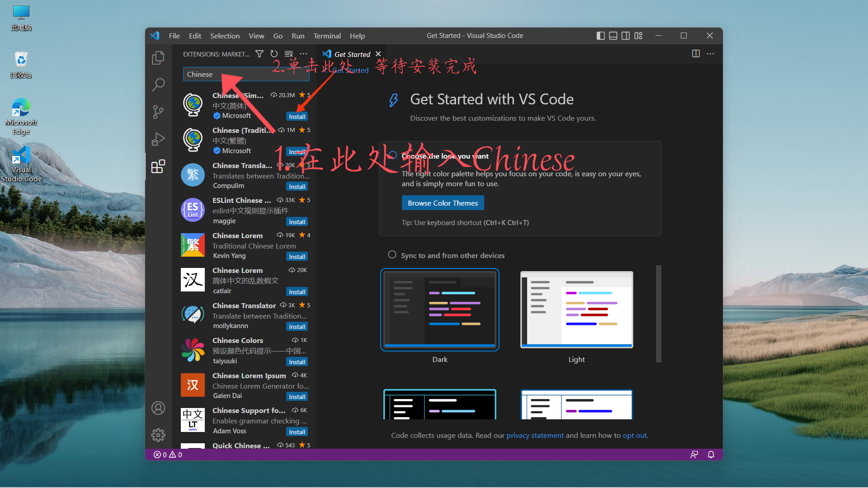
Task: Open the Terminal menu
Action: coord(327,36)
